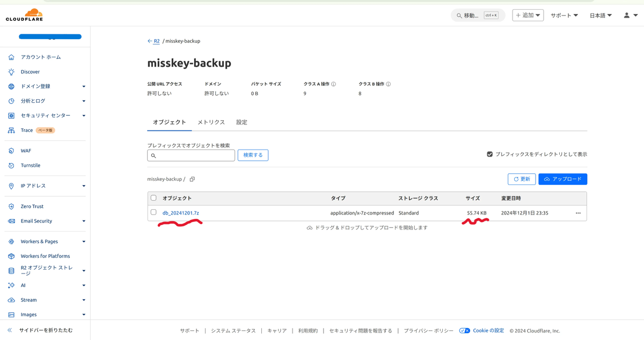Viewport: 644px width, 340px height.
Task: Toggle プレフィックスをディレクトリとして表示 checkbox
Action: click(489, 154)
